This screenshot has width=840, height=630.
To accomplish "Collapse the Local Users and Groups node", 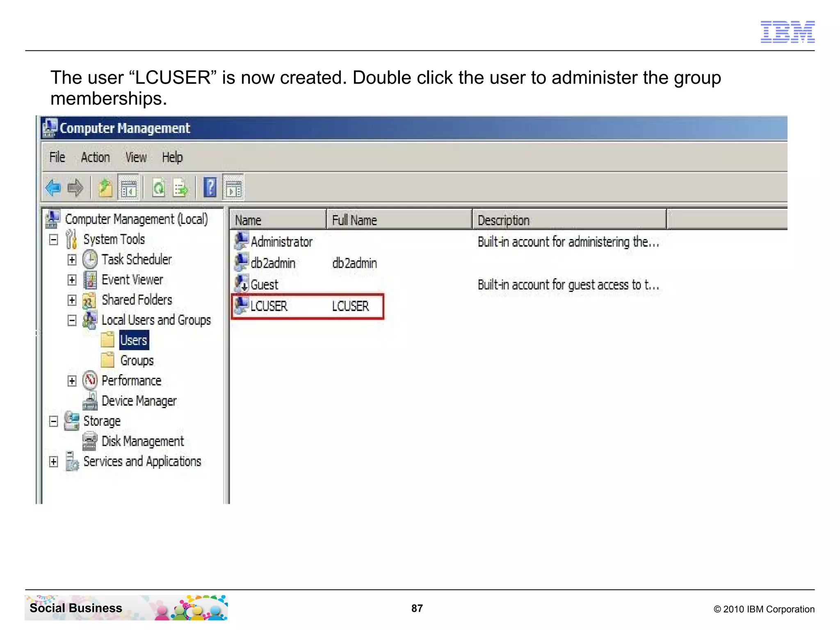I will [x=72, y=320].
